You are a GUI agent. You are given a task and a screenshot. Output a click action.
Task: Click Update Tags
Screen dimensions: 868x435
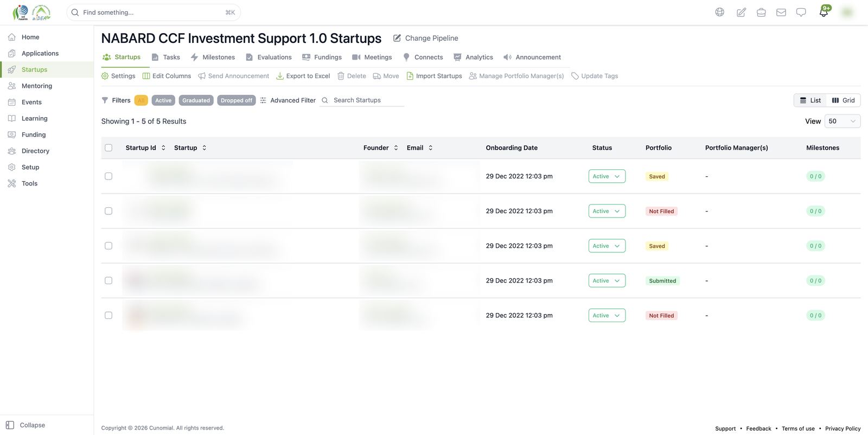(595, 76)
